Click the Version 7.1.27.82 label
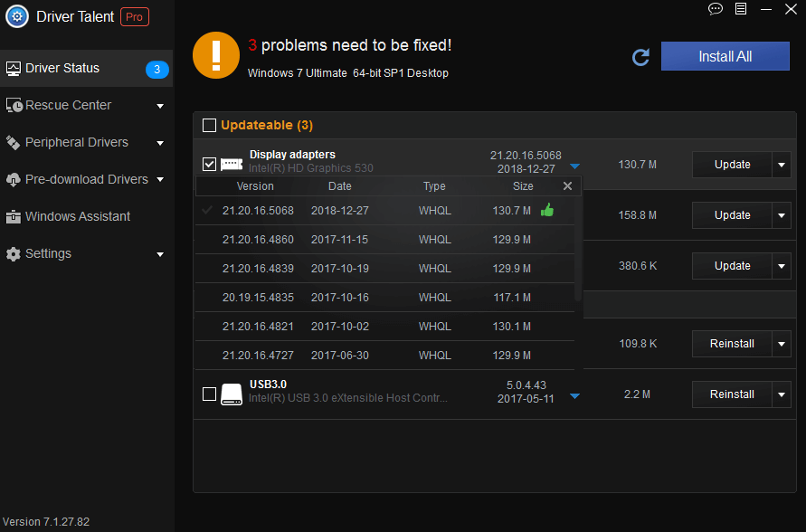The image size is (806, 532). click(46, 522)
